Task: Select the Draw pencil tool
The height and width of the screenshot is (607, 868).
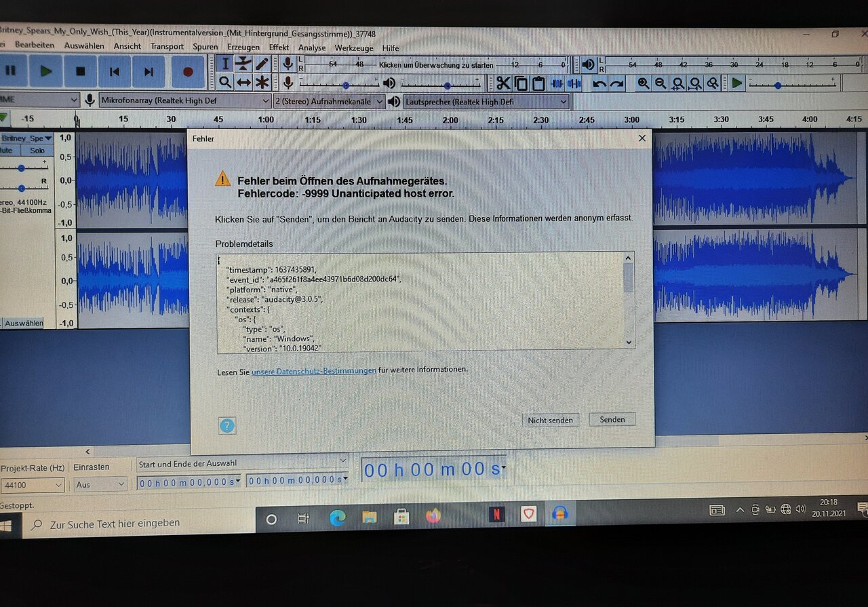Action: (262, 64)
